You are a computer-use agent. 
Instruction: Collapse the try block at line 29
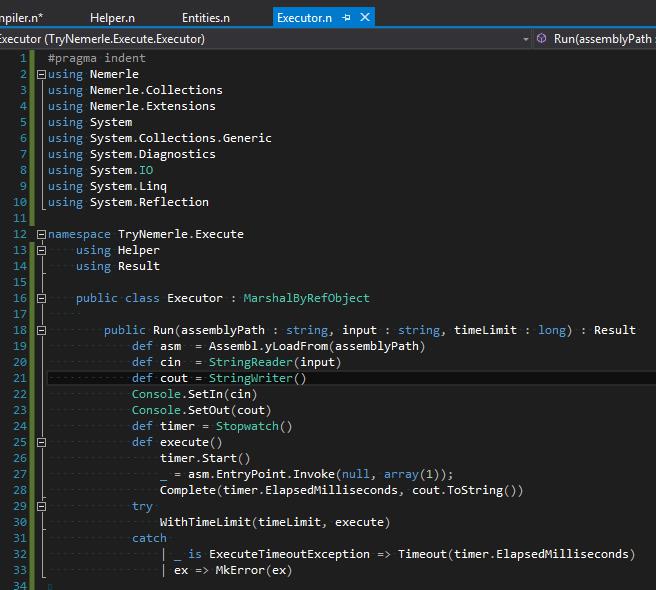pos(41,506)
